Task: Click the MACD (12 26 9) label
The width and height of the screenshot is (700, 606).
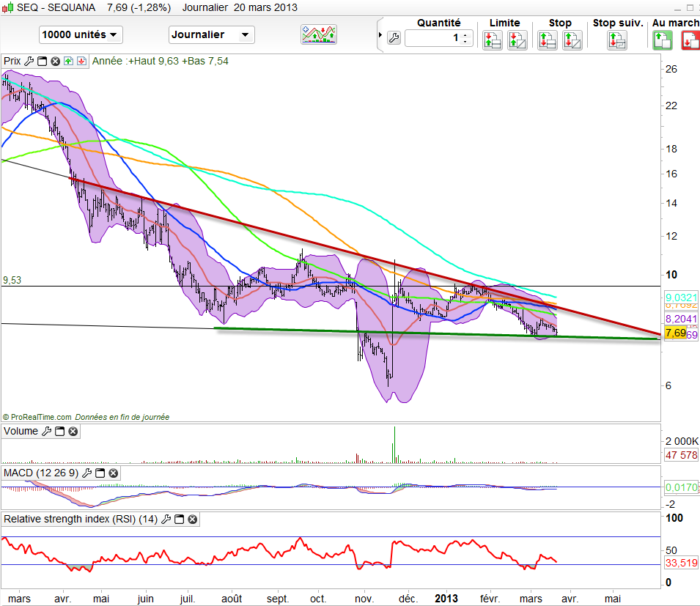Action: tap(41, 473)
